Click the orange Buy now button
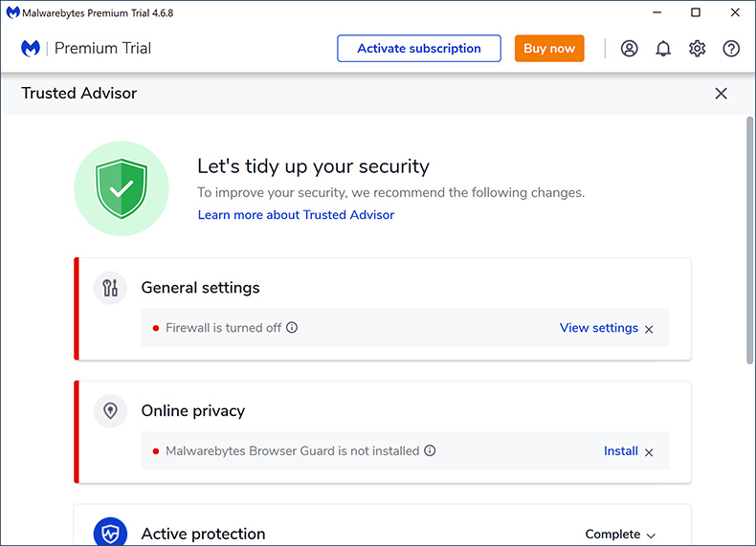 549,48
